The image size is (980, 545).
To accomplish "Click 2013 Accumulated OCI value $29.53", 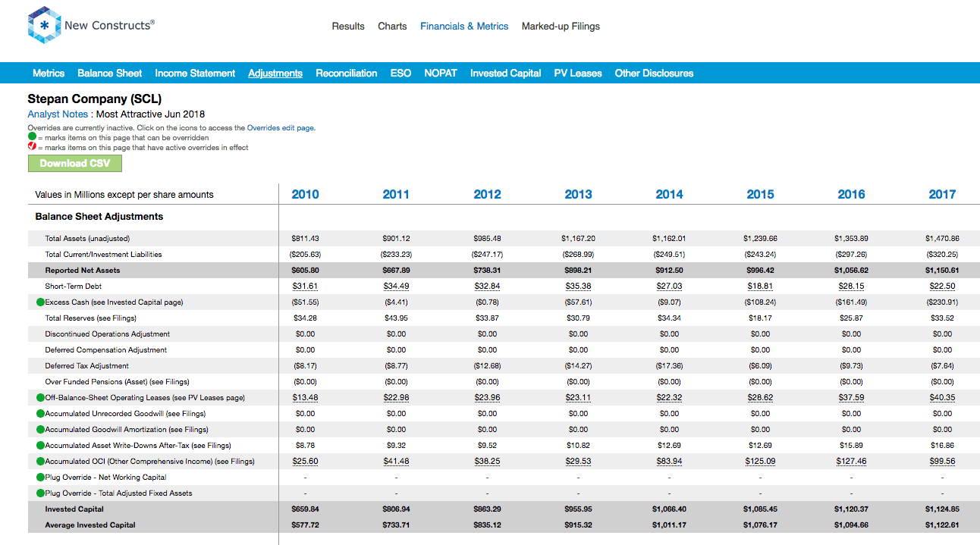I will click(578, 462).
